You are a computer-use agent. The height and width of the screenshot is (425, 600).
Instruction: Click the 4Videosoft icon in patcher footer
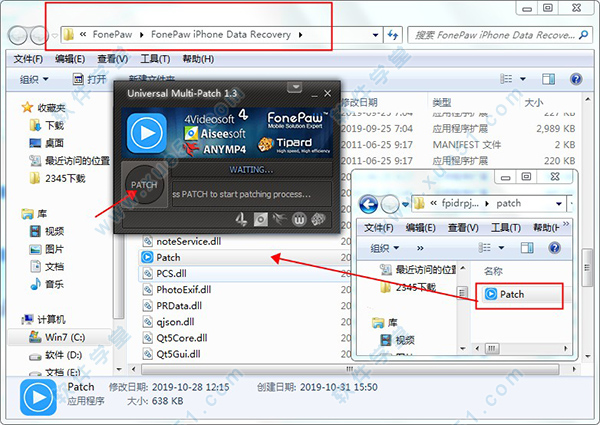click(x=241, y=219)
